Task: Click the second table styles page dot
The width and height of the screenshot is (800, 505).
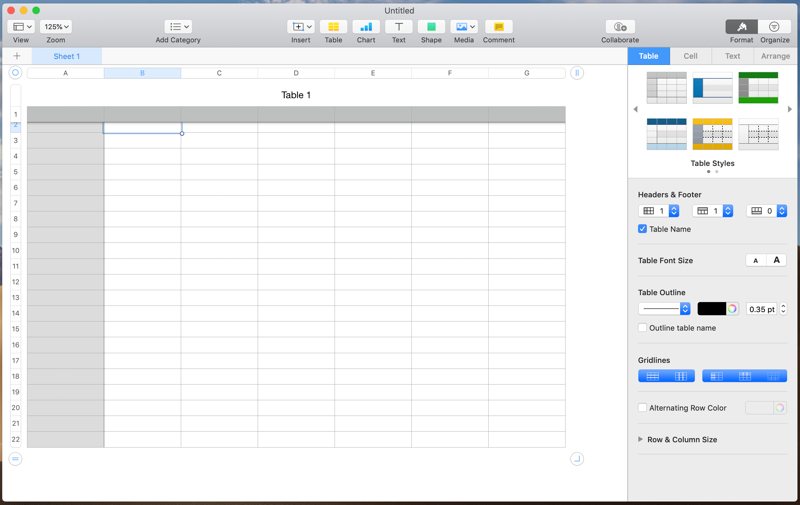Action: (x=717, y=172)
